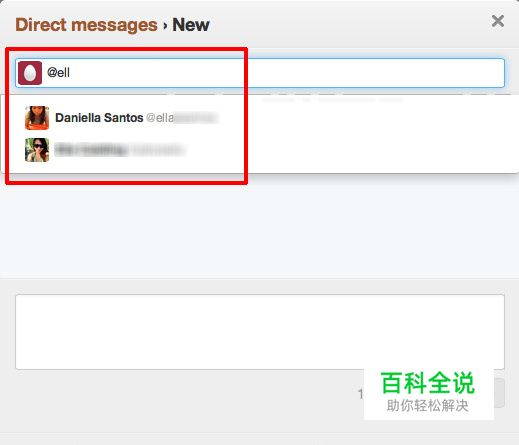Screen dimensions: 519x445
Task: Click the character counter beside the watermark
Action: click(360, 394)
